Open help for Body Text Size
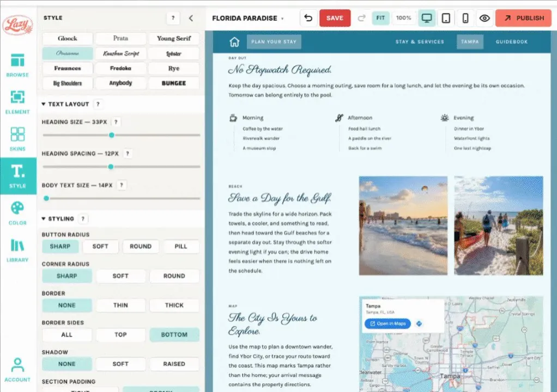This screenshot has width=557, height=392. click(122, 185)
